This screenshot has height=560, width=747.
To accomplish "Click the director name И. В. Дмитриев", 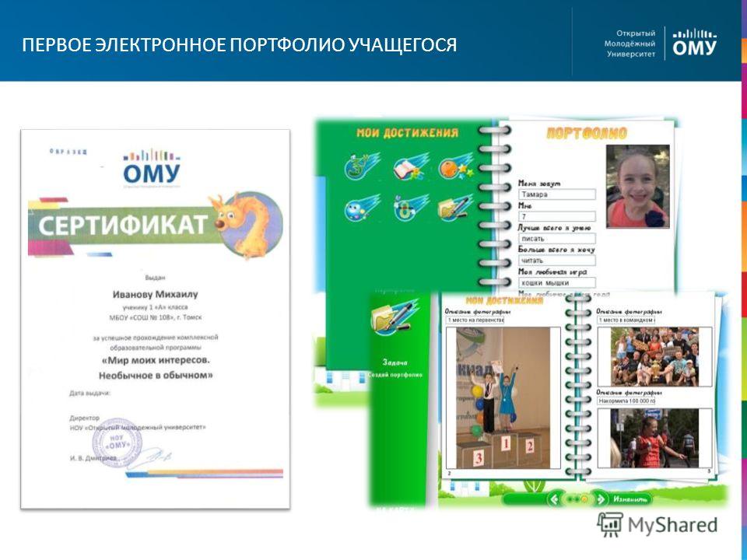I will point(93,458).
